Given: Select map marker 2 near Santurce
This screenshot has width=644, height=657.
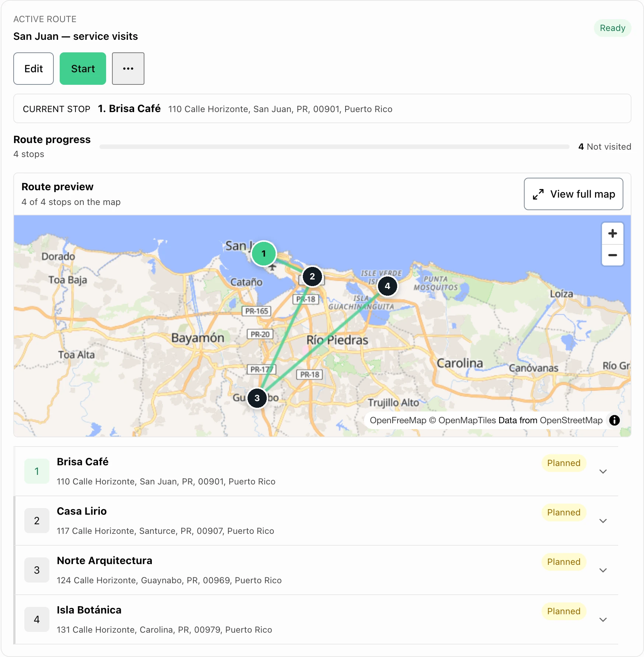Looking at the screenshot, I should (312, 277).
